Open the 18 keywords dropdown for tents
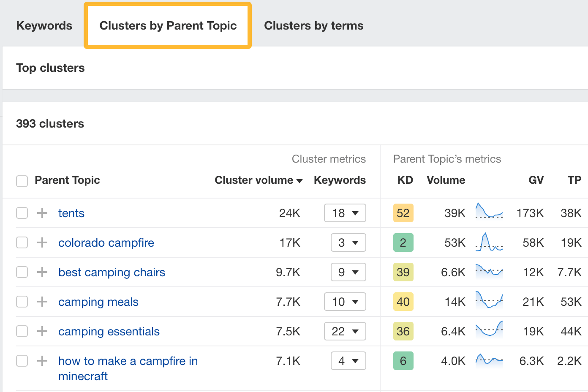 click(x=345, y=213)
